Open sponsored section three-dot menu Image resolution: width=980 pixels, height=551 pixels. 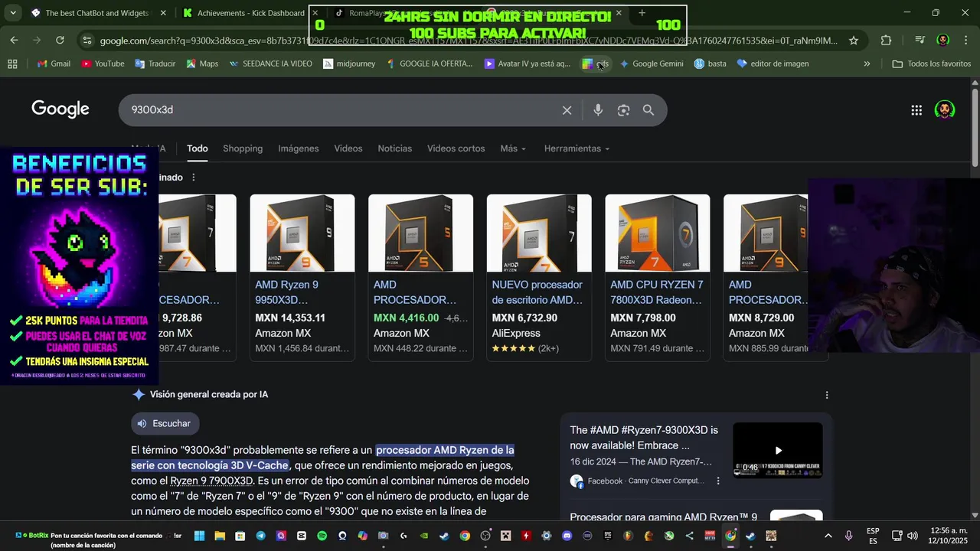pyautogui.click(x=193, y=178)
